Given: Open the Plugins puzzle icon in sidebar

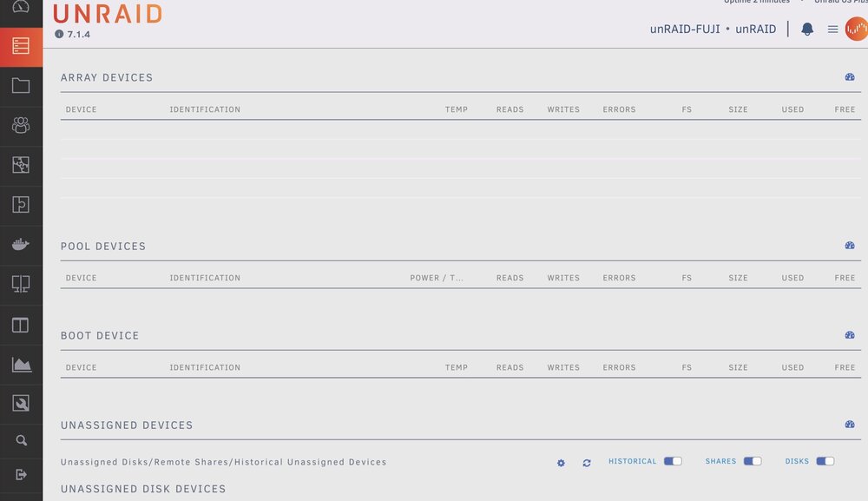Looking at the screenshot, I should (21, 205).
